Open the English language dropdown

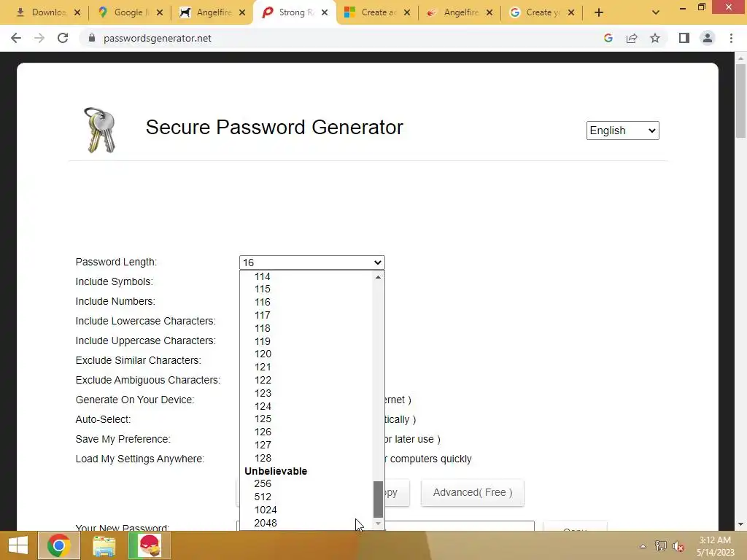click(x=623, y=131)
